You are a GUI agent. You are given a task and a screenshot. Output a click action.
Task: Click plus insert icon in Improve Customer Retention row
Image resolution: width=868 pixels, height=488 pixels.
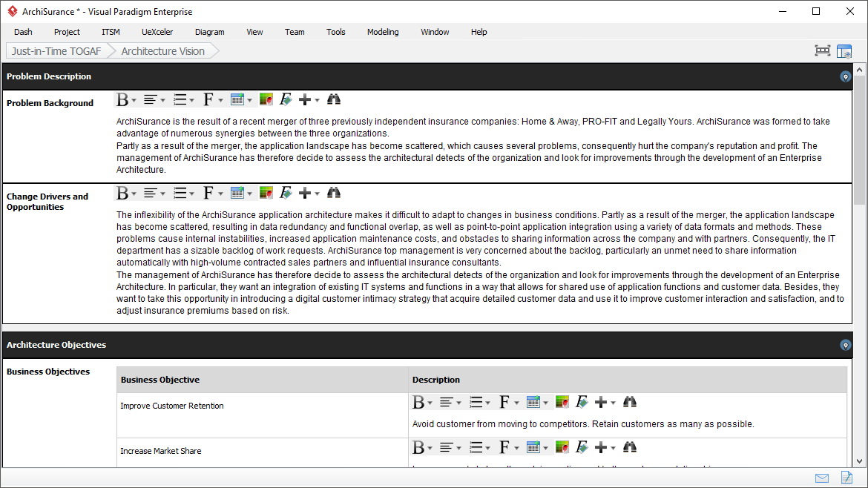point(601,402)
